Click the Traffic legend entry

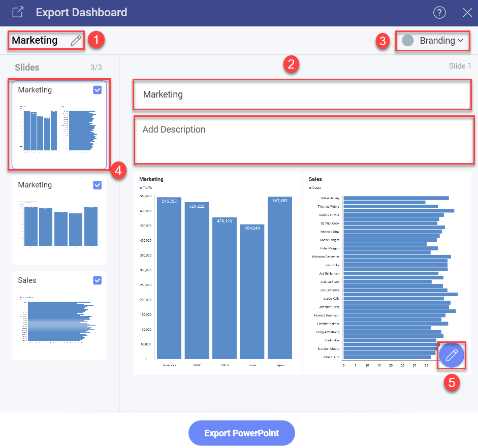(x=146, y=188)
